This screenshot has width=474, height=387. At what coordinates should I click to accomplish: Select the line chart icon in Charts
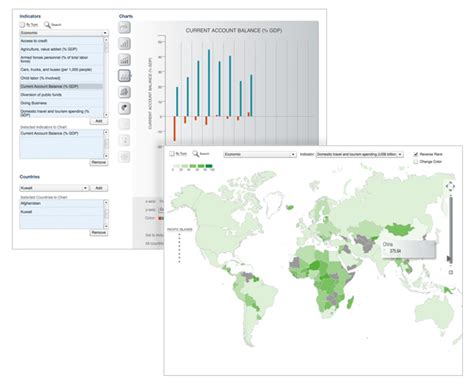point(124,27)
